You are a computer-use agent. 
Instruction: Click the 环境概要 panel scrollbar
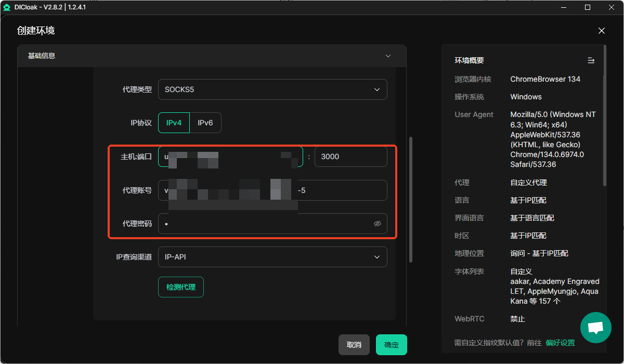tap(604, 114)
